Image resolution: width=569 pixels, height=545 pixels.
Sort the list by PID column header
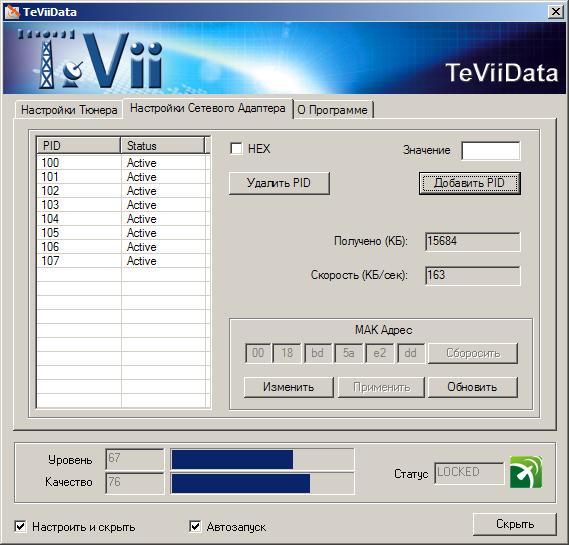(x=78, y=146)
